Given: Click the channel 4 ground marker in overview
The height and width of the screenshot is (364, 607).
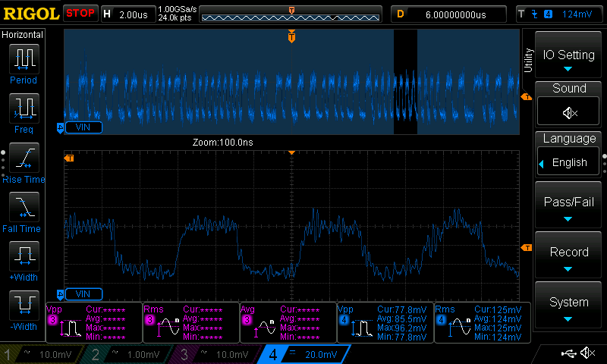Looking at the screenshot, I should point(60,128).
